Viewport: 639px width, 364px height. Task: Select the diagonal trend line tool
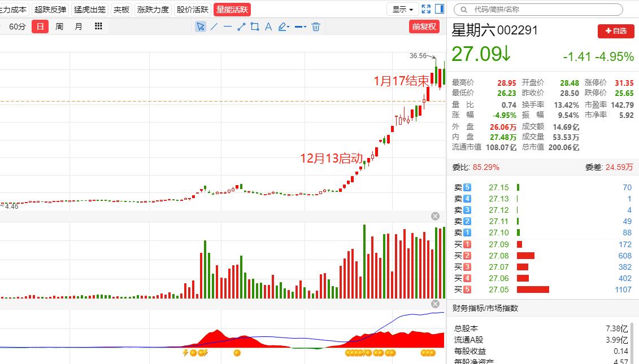point(214,27)
